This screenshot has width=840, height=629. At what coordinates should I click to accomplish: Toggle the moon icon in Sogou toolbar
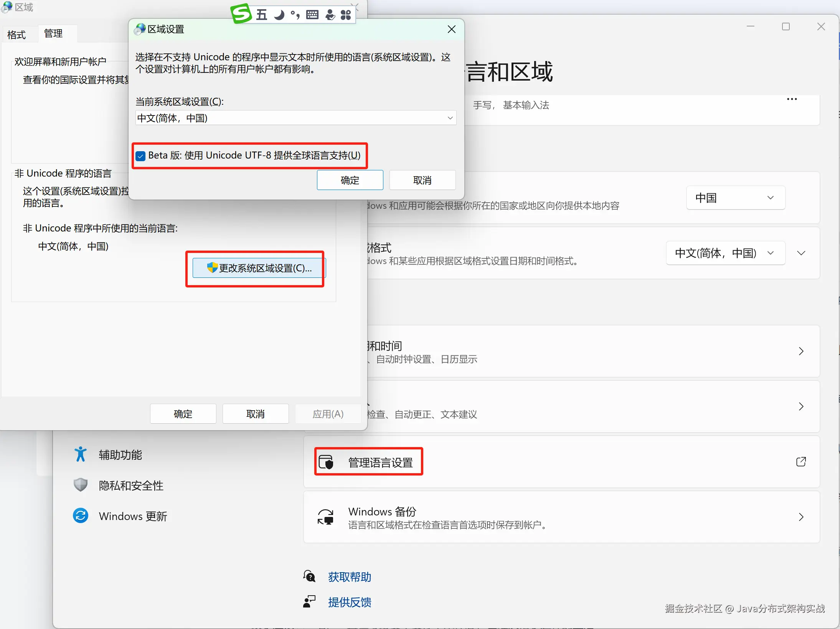[279, 15]
